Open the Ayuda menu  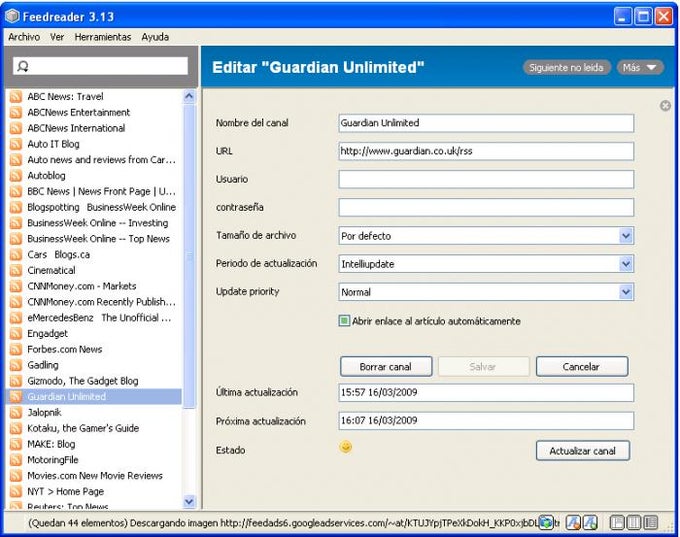(155, 37)
